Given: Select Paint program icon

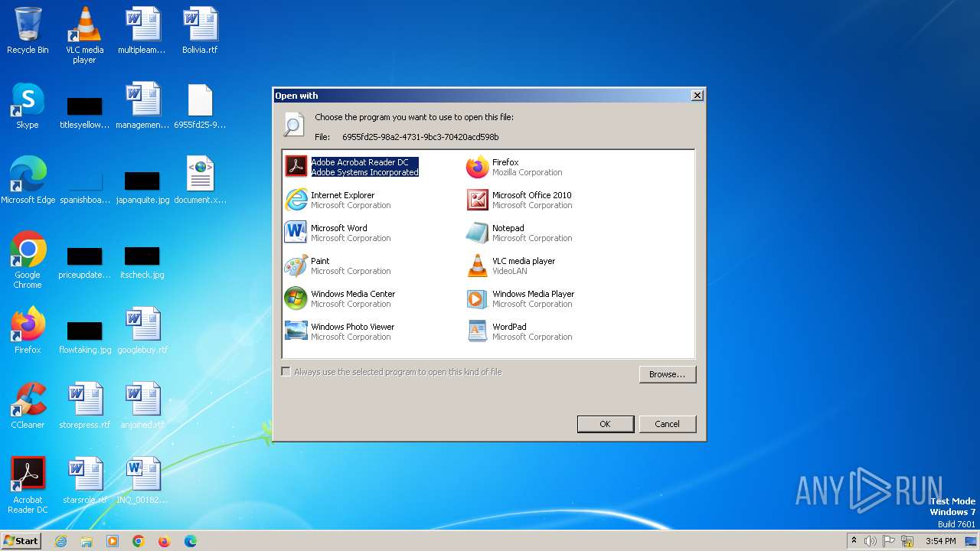Looking at the screenshot, I should pyautogui.click(x=296, y=266).
